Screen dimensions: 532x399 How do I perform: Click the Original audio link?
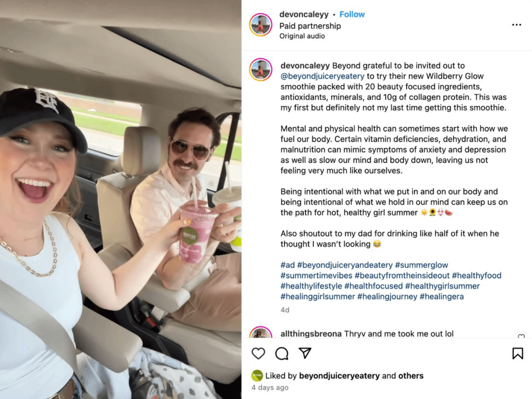[302, 36]
